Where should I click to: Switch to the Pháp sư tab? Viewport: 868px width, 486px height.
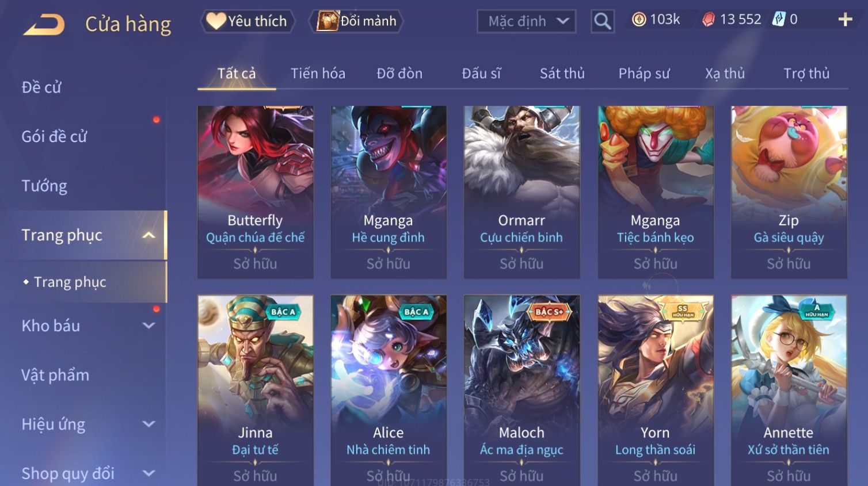pyautogui.click(x=644, y=74)
